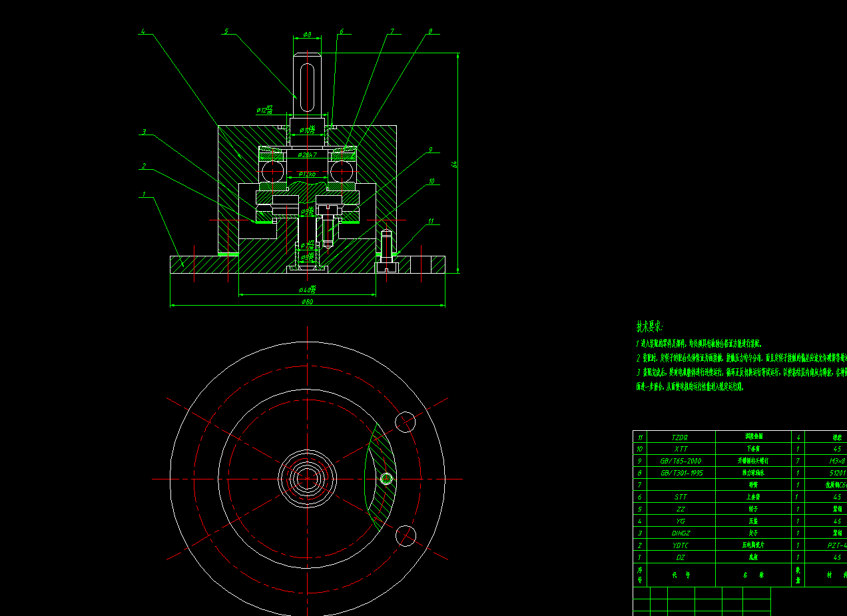Pick the φ80 base diameter dimension
The width and height of the screenshot is (847, 616).
tap(307, 302)
